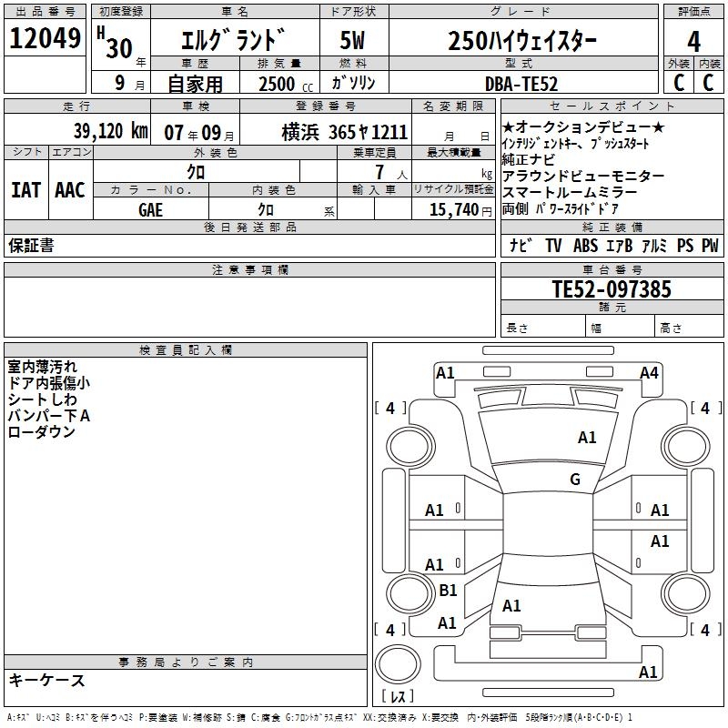Select クロ under exterior color 外装色
Image resolution: width=728 pixels, height=728 pixels.
click(196, 172)
